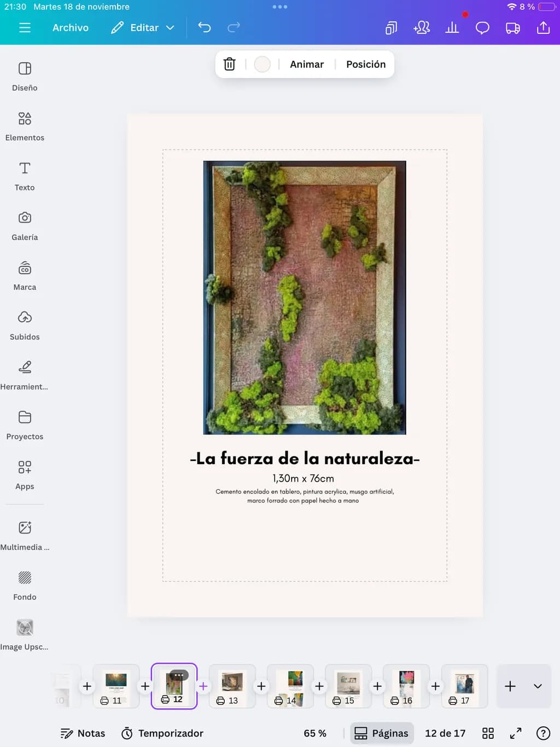The width and height of the screenshot is (560, 747).
Task: Expand the add page options chevron
Action: (x=538, y=686)
